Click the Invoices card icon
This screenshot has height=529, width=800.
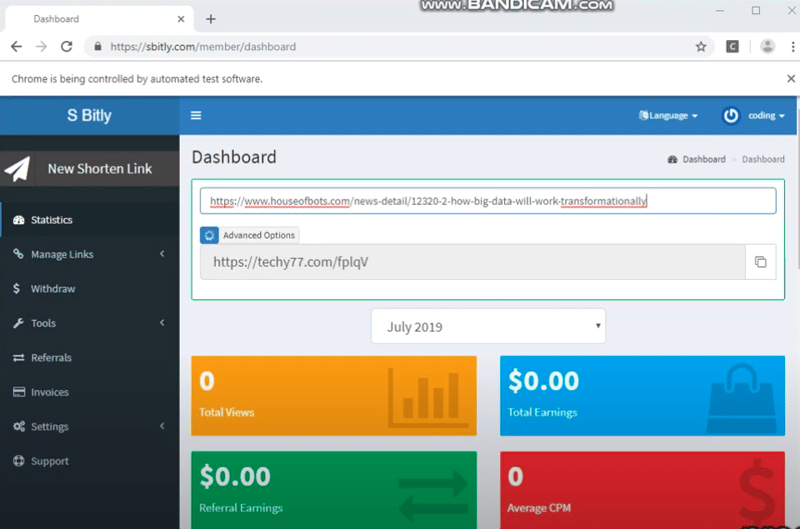pyautogui.click(x=19, y=392)
